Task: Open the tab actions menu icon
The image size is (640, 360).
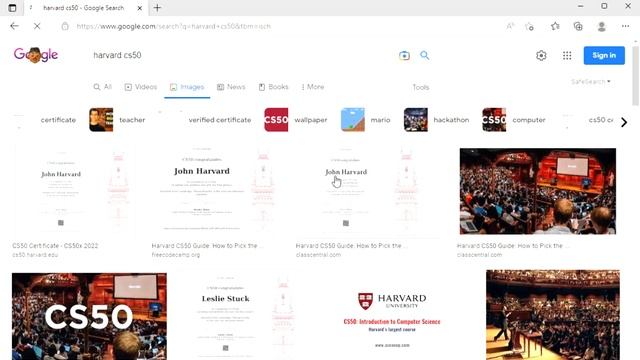Action: pyautogui.click(x=12, y=8)
